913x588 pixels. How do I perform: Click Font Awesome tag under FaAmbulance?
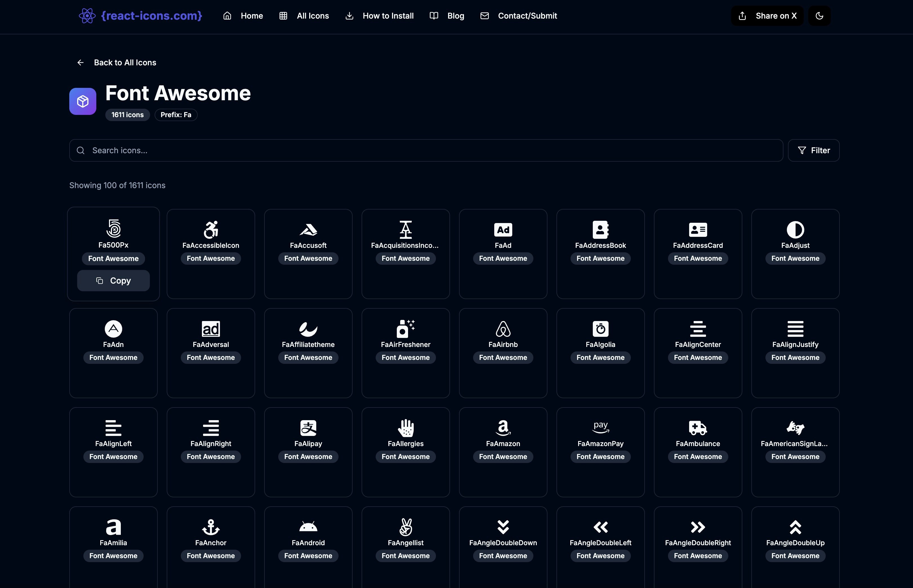[x=698, y=457]
